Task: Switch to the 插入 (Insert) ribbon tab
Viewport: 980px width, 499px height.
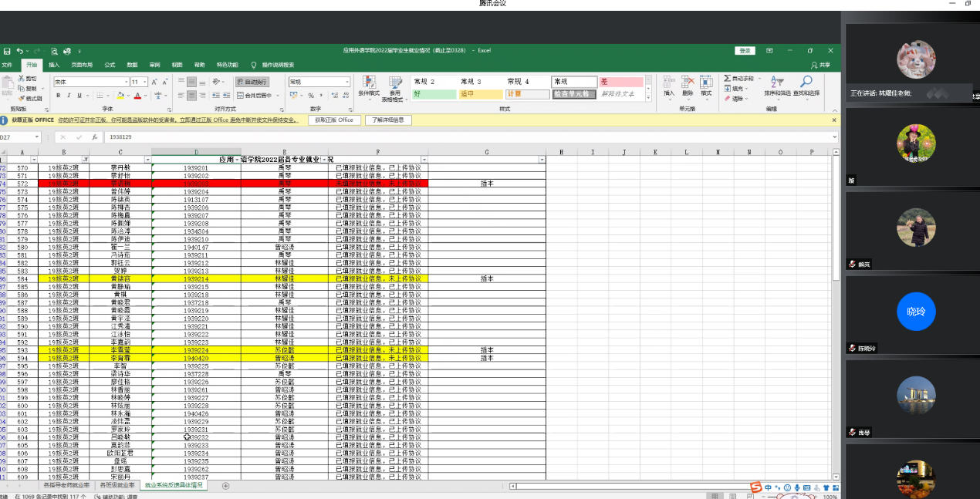Action: (x=54, y=65)
